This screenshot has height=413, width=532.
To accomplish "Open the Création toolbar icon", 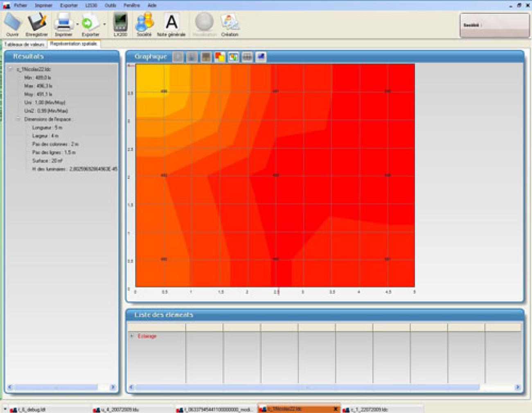I will click(x=230, y=23).
